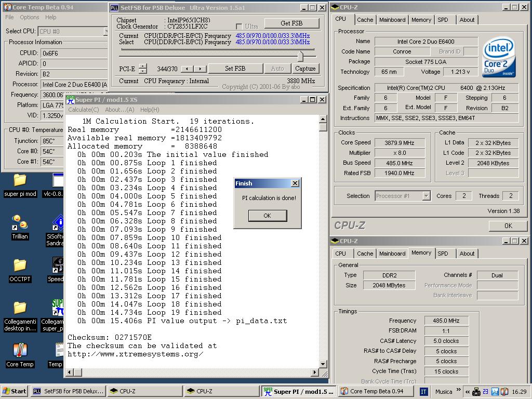Click the Tjunction 85C value field

click(x=52, y=141)
